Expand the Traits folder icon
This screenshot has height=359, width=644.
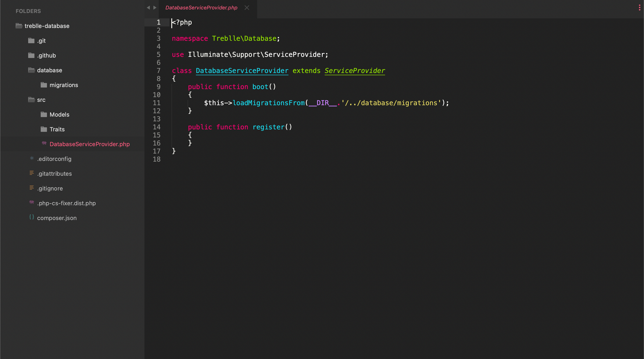coord(44,129)
